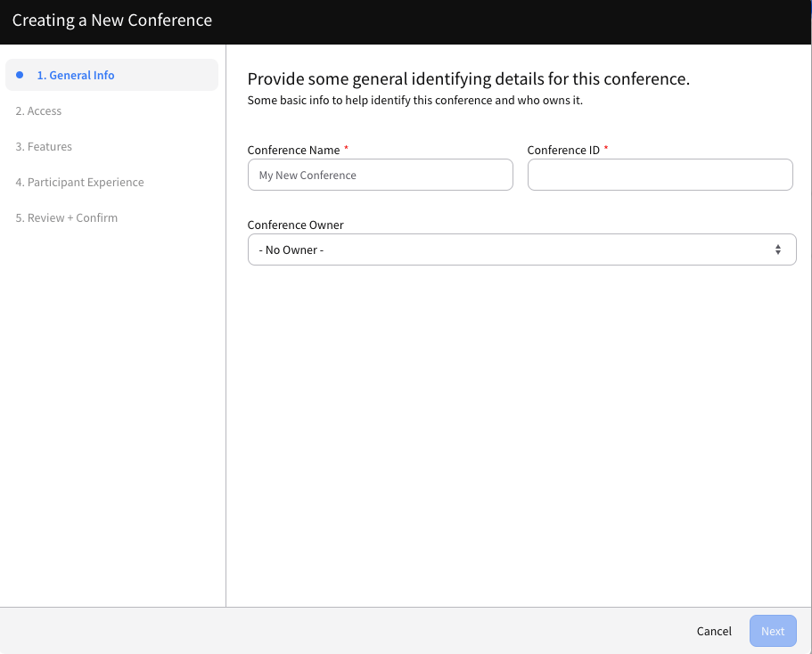
Task: Go to the 2. Access step
Action: [38, 110]
